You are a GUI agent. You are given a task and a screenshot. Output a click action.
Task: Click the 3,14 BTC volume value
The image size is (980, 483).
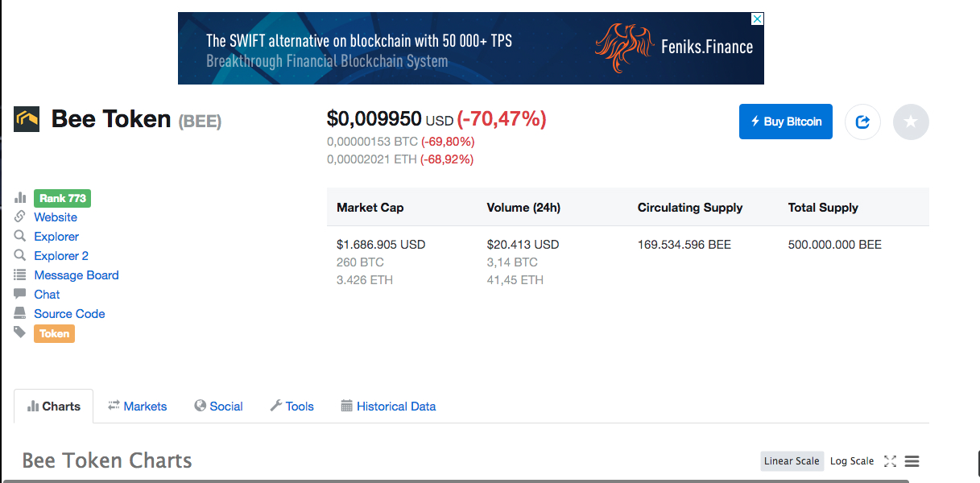pyautogui.click(x=512, y=262)
